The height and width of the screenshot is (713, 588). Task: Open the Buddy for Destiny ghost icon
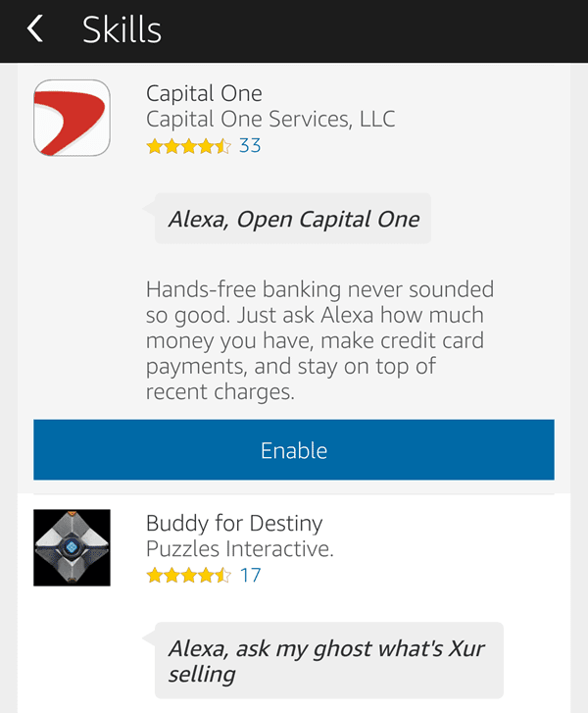click(x=72, y=547)
